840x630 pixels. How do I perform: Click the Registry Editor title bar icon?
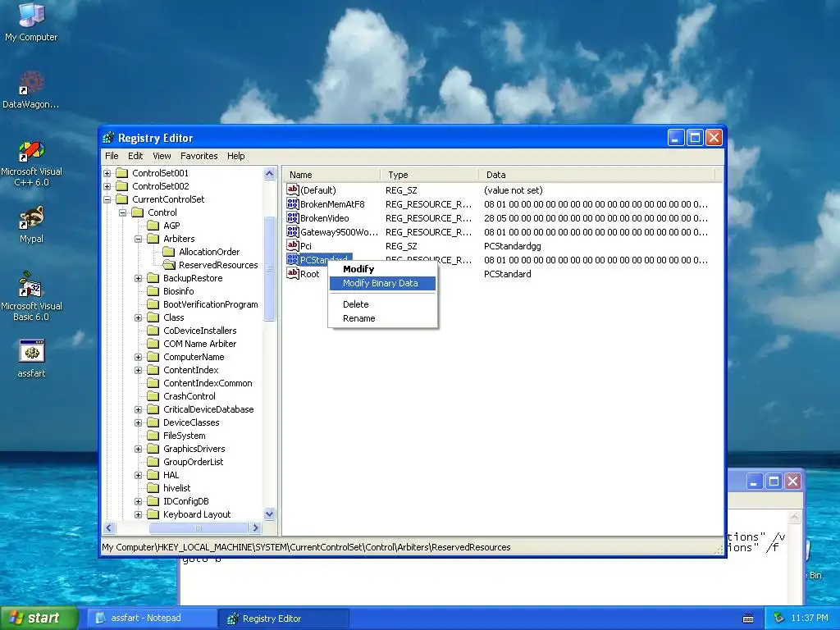click(108, 138)
